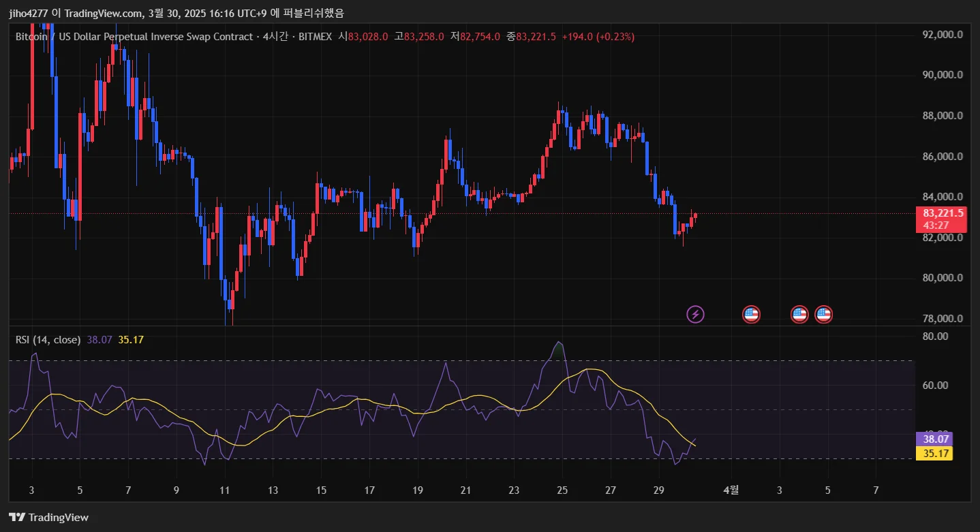Click the 15 date label on time axis
This screenshot has height=532, width=980.
pos(321,490)
